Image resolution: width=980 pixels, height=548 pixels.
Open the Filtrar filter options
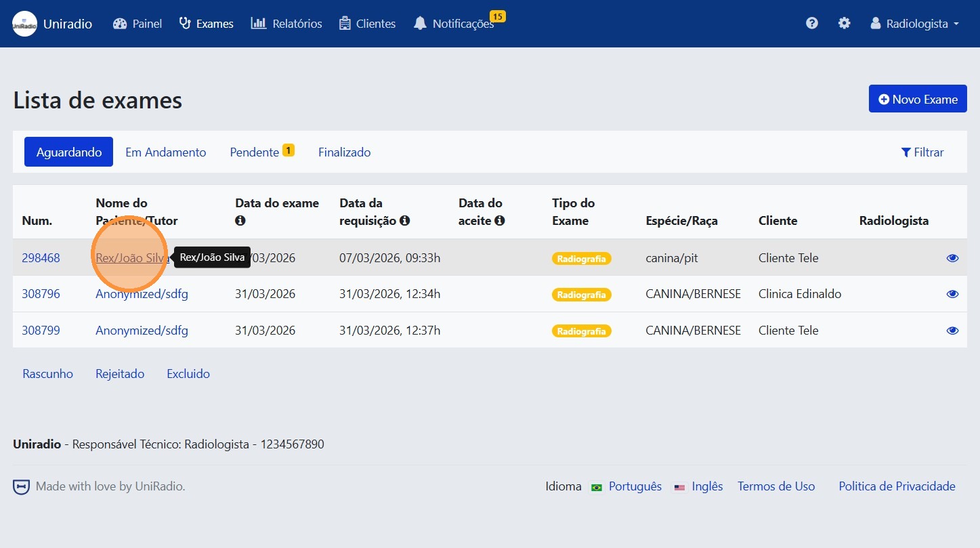922,152
